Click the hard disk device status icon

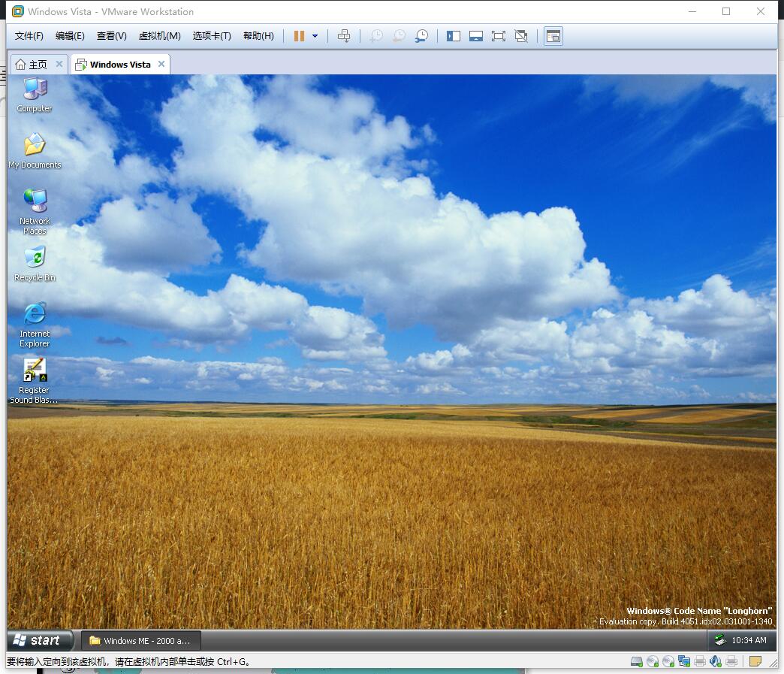(x=637, y=661)
